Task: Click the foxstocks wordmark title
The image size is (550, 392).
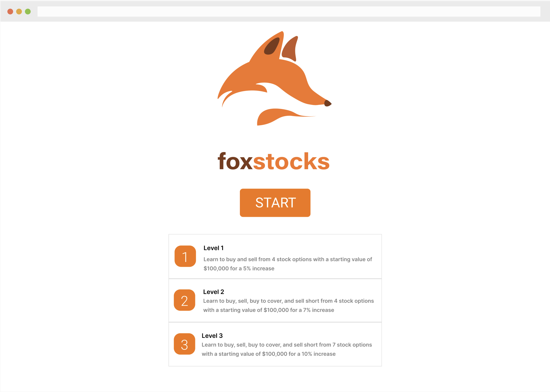Action: pyautogui.click(x=274, y=161)
